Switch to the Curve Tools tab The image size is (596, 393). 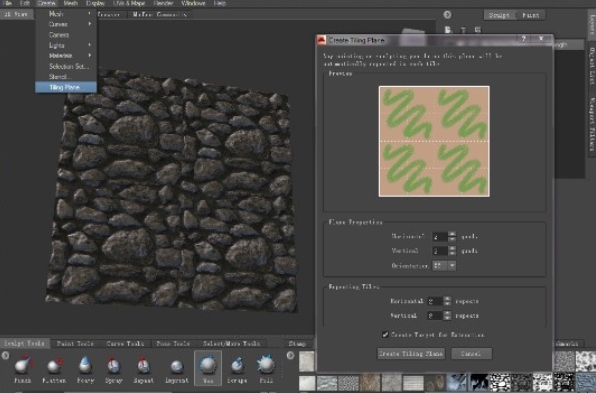pyautogui.click(x=125, y=343)
